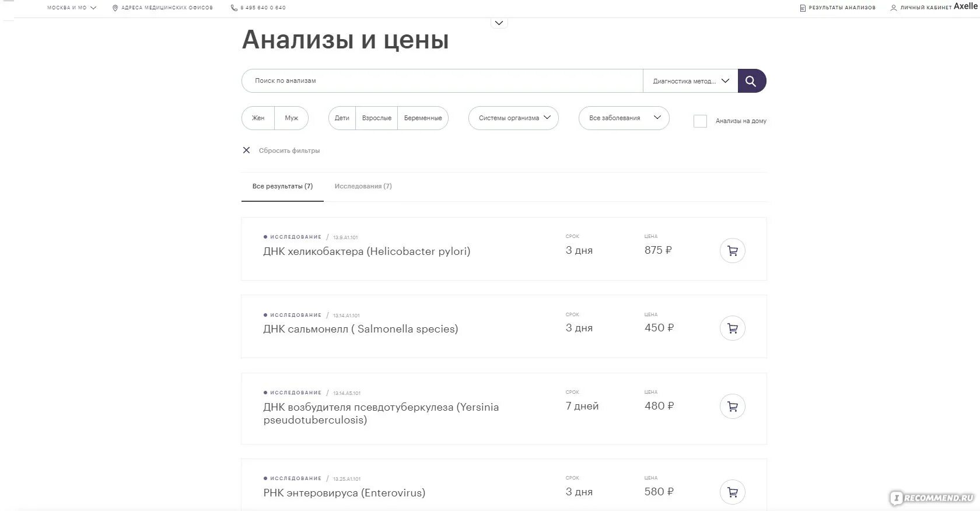The height and width of the screenshot is (511, 980).
Task: Add Helicobacter pylori test to cart
Action: click(733, 251)
